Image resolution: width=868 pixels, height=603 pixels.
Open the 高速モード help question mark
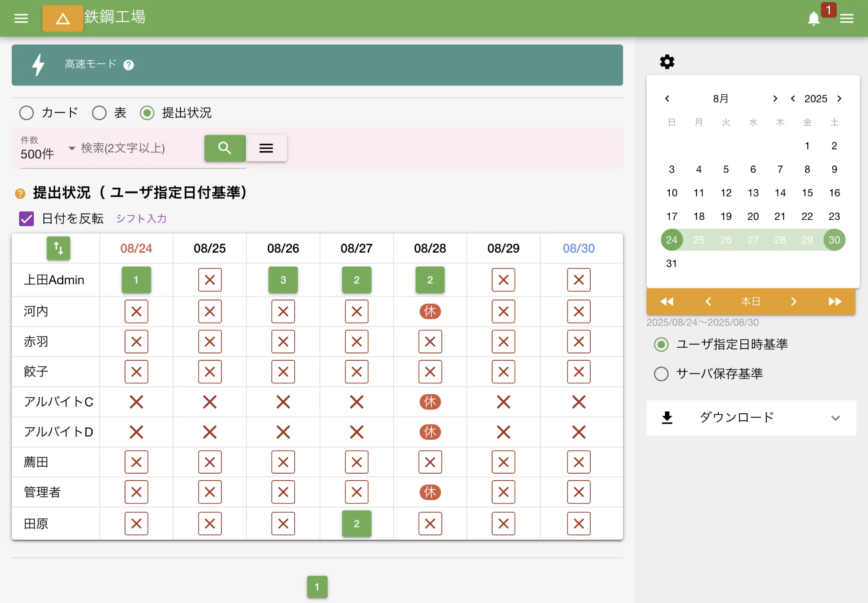(128, 65)
